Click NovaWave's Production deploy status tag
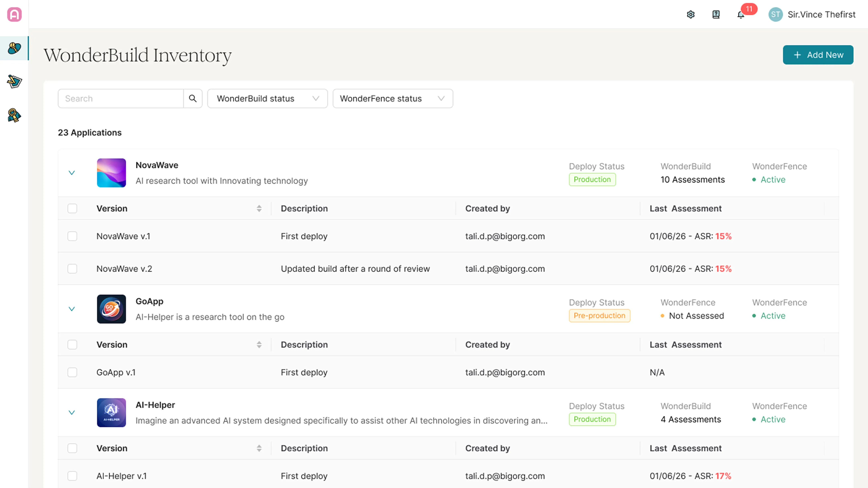Screen dimensions: 868x488 tap(592, 180)
